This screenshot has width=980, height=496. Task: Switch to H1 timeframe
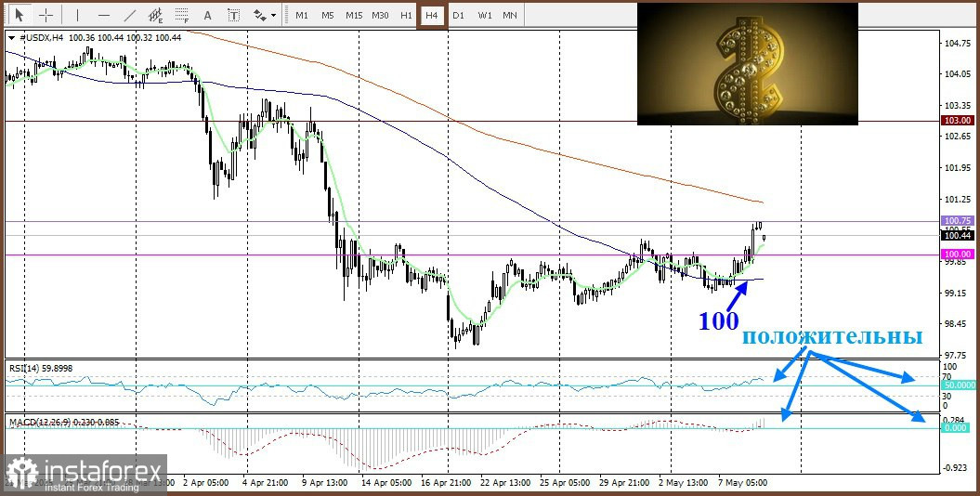[x=406, y=15]
